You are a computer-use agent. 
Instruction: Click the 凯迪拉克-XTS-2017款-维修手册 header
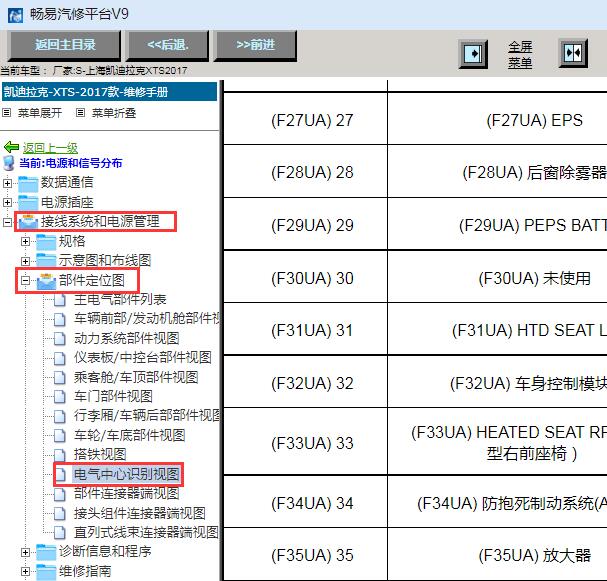[110, 92]
